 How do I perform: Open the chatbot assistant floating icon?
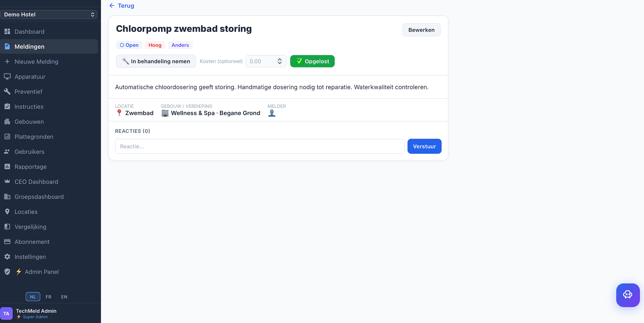coord(628,295)
